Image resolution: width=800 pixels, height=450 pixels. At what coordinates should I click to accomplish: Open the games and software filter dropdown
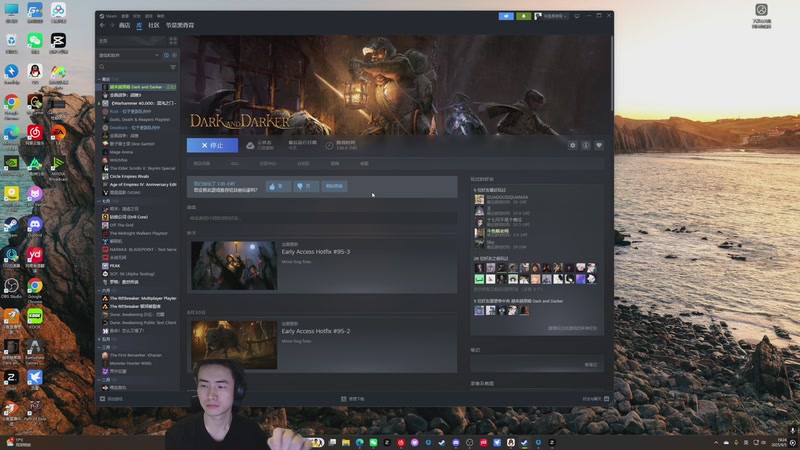129,55
